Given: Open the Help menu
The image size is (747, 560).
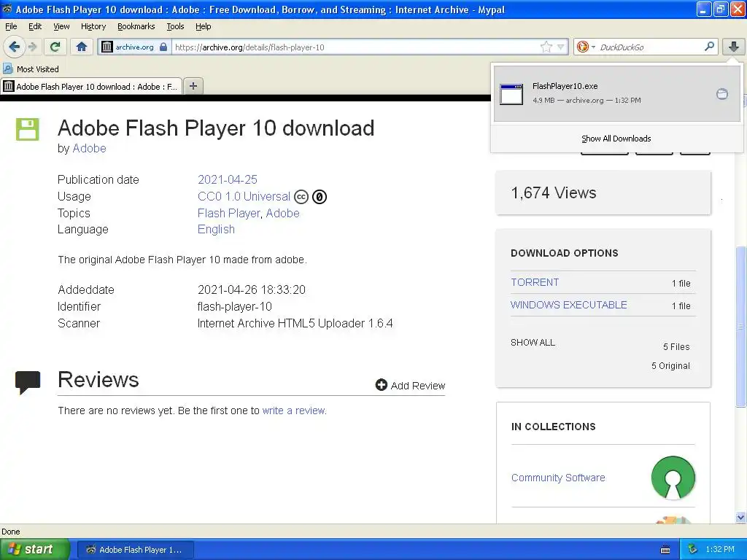Looking at the screenshot, I should point(204,26).
